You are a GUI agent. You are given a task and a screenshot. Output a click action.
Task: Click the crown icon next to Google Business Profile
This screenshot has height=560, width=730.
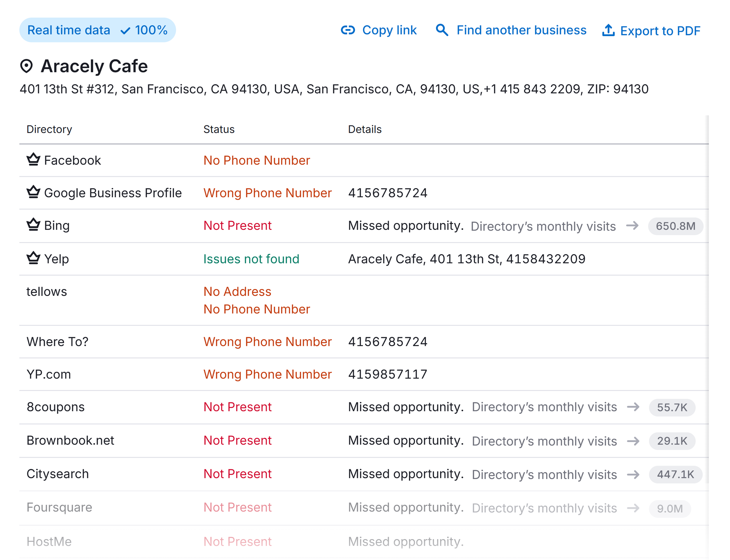pyautogui.click(x=33, y=192)
